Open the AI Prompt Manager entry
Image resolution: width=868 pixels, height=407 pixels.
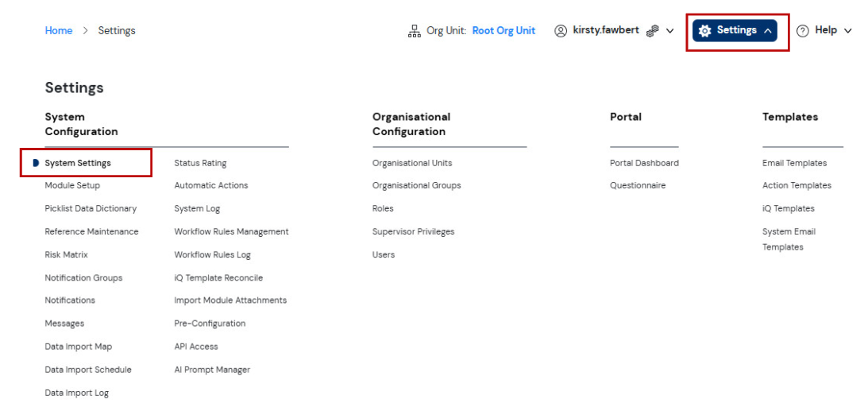point(212,370)
